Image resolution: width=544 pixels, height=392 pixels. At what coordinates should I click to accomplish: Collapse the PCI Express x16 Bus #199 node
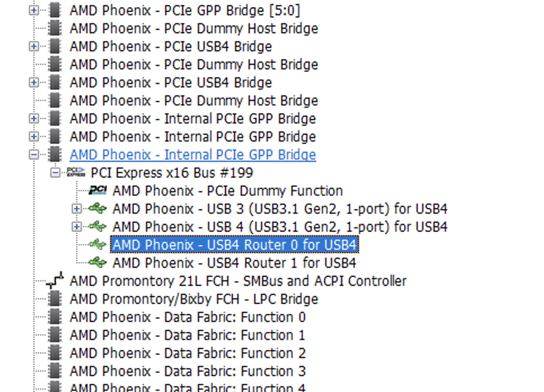(55, 173)
